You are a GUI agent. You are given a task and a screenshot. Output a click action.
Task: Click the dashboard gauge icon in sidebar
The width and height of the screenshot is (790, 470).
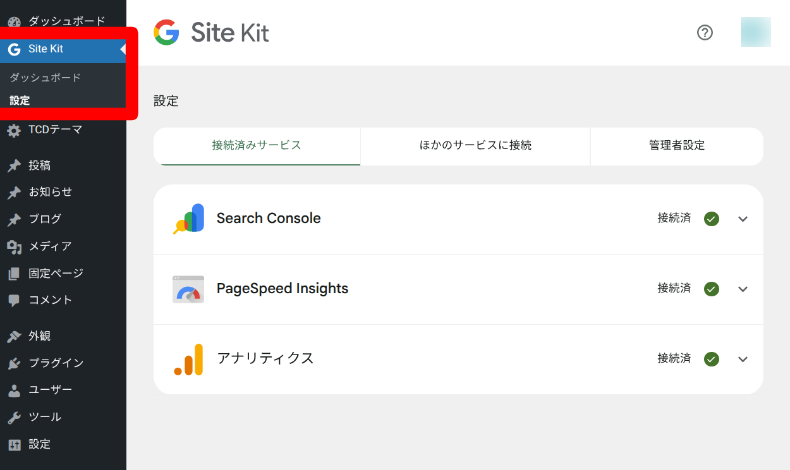pos(14,22)
